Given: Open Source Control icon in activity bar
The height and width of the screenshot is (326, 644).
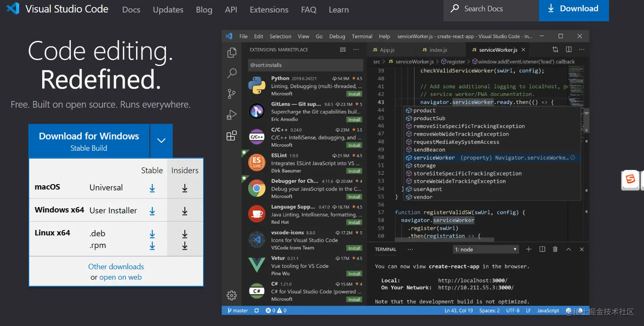Looking at the screenshot, I should click(232, 94).
